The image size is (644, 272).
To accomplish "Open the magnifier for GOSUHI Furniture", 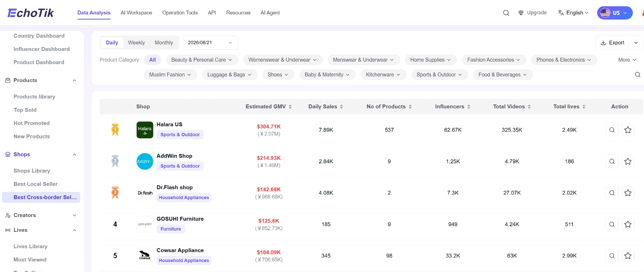I will 612,224.
